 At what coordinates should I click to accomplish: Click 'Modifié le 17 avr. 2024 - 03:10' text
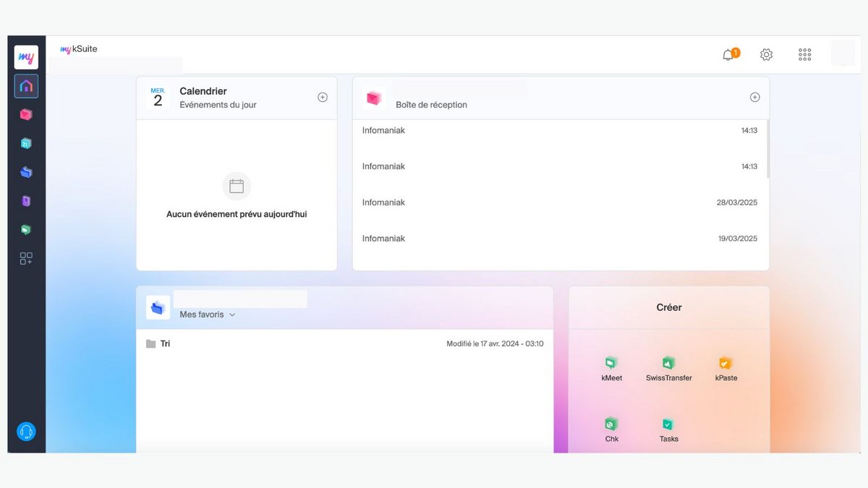[495, 344]
